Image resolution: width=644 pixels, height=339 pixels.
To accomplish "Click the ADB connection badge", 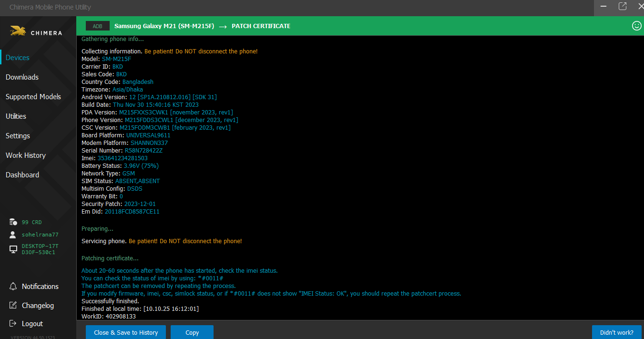I will click(98, 26).
